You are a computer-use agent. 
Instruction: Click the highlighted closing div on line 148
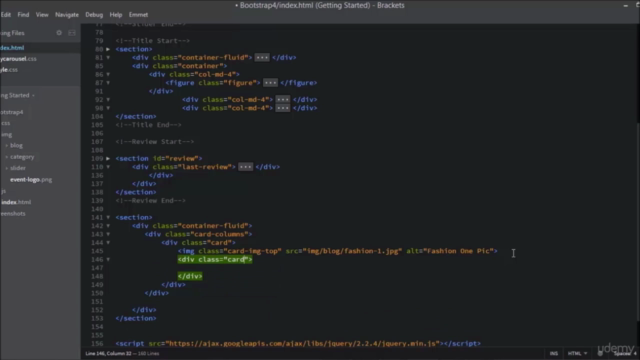point(190,276)
